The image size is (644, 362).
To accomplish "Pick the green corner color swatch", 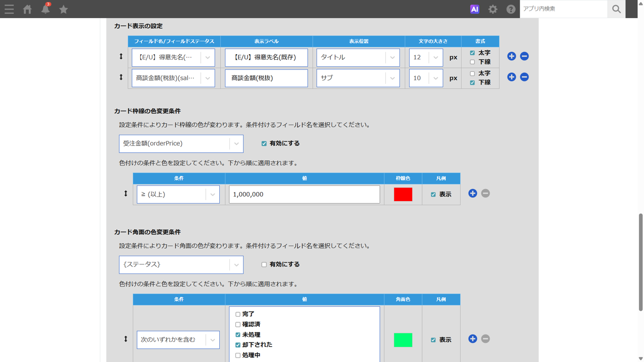I will pos(403,340).
